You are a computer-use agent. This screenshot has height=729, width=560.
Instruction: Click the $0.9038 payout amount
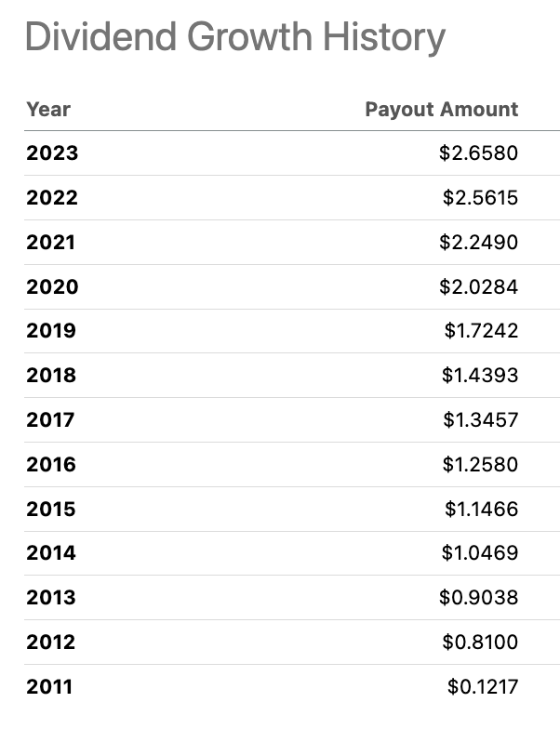pos(478,598)
